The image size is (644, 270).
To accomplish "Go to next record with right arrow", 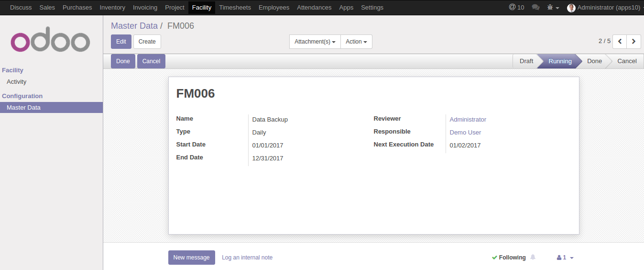I will (633, 42).
